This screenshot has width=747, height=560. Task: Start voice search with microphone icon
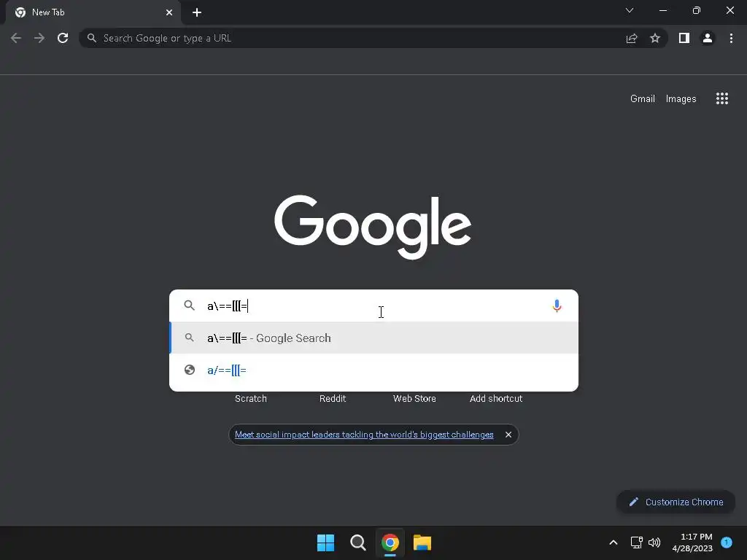557,306
